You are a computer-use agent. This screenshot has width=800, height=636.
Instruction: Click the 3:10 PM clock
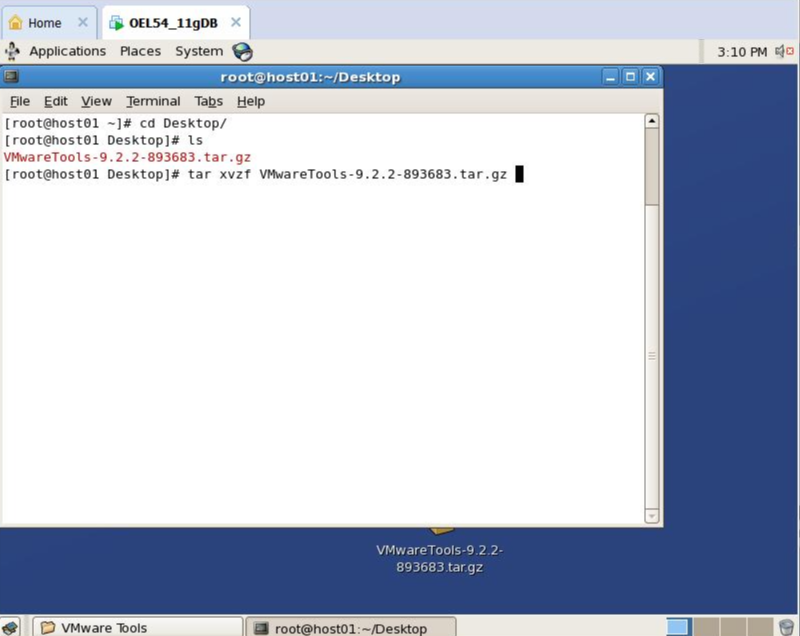[742, 52]
